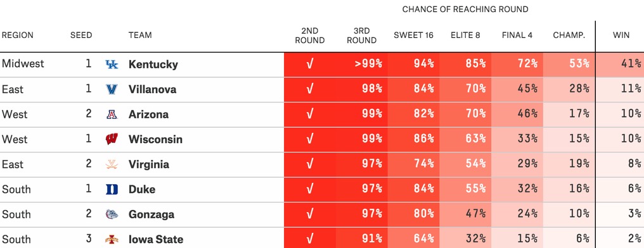Select the Kentucky team name

(x=153, y=65)
